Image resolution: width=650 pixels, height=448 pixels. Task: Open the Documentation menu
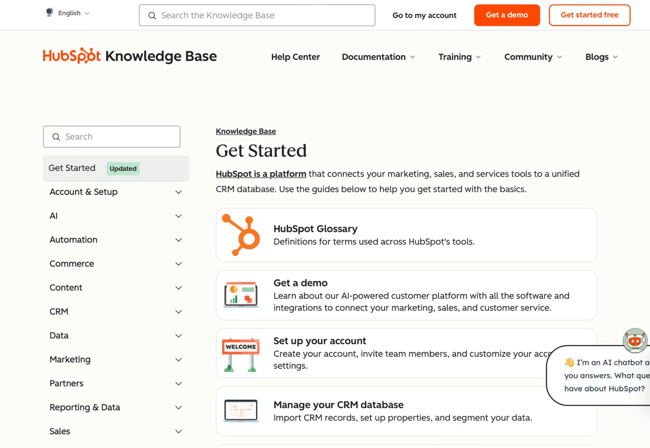point(378,57)
